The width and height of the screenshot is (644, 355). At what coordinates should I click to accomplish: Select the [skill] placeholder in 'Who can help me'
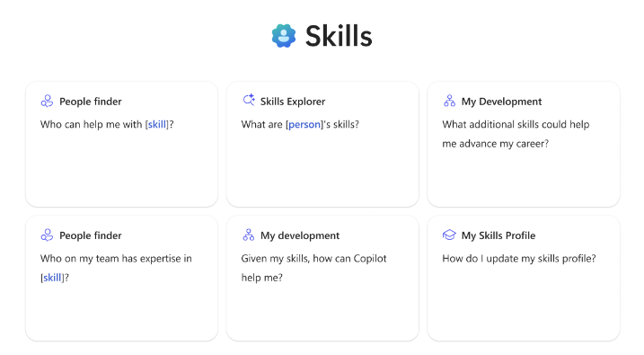[x=157, y=125]
